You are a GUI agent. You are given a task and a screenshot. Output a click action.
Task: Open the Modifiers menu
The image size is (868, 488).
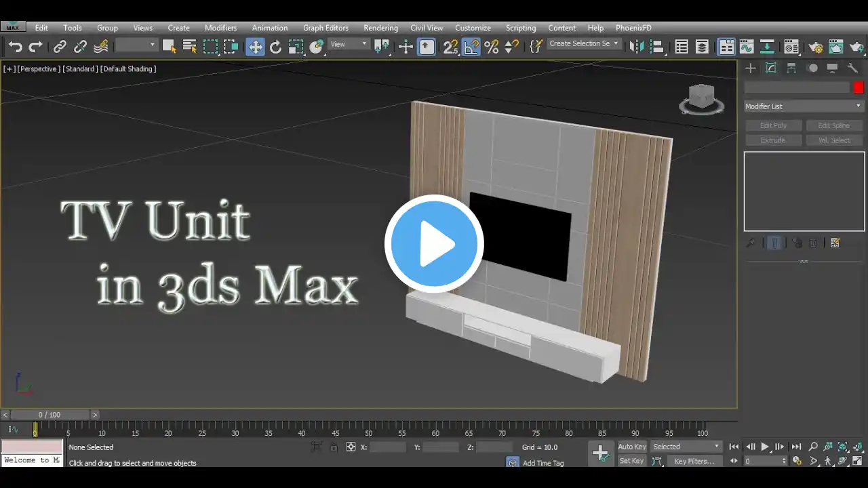(221, 28)
